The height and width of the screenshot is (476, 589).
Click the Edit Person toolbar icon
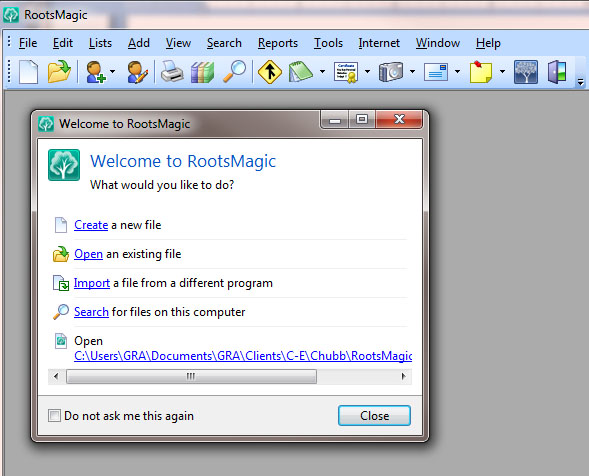point(137,72)
